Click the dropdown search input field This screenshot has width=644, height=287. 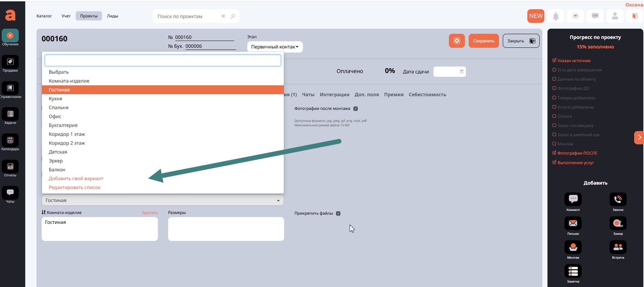163,60
